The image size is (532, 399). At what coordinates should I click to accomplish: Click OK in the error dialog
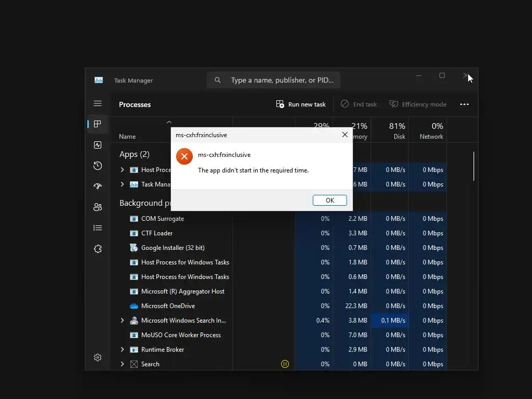tap(330, 200)
